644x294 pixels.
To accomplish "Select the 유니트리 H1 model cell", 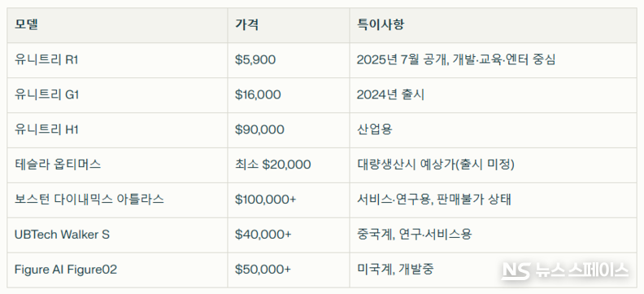I will [117, 130].
